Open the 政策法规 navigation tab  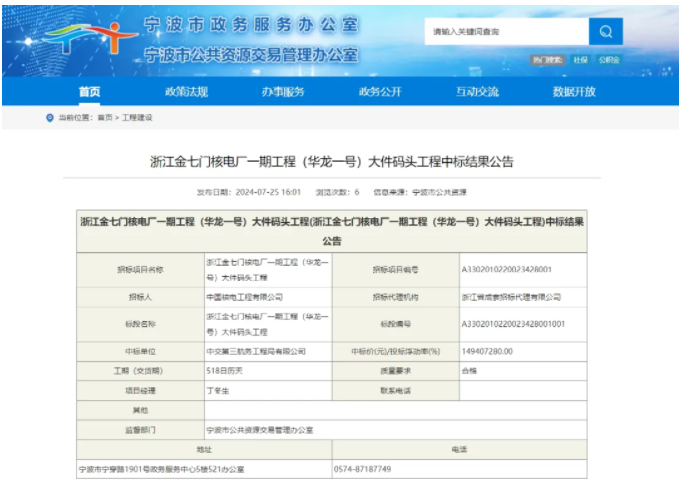coord(186,92)
